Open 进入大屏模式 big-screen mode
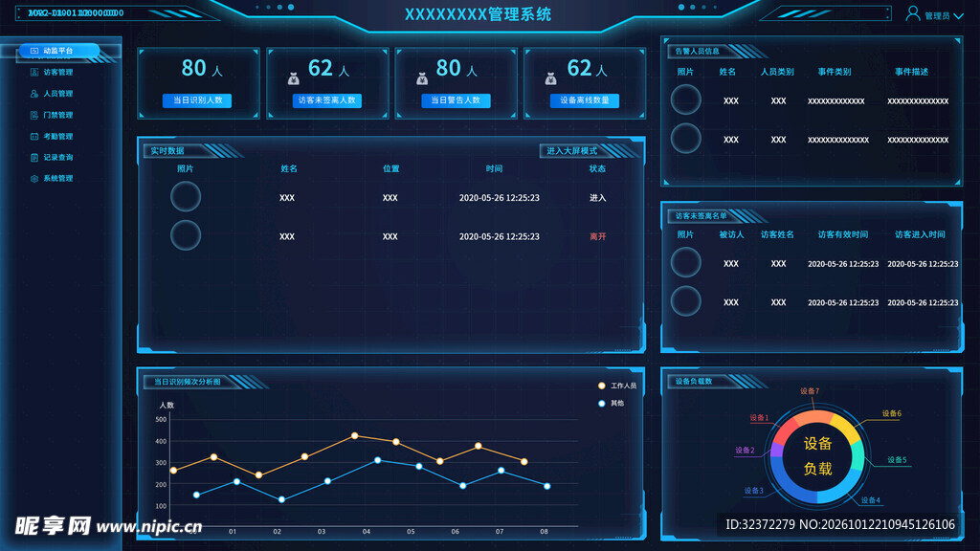This screenshot has height=551, width=980. click(571, 151)
